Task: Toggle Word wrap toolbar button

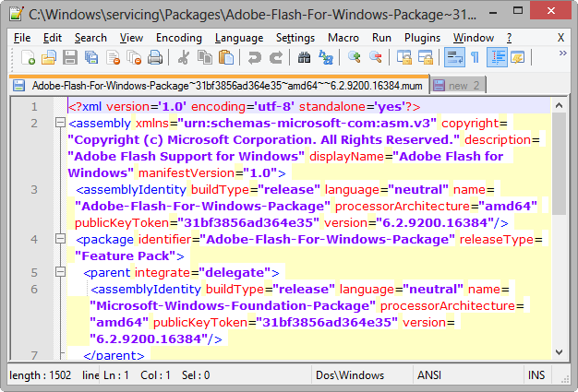Action: pos(454,58)
